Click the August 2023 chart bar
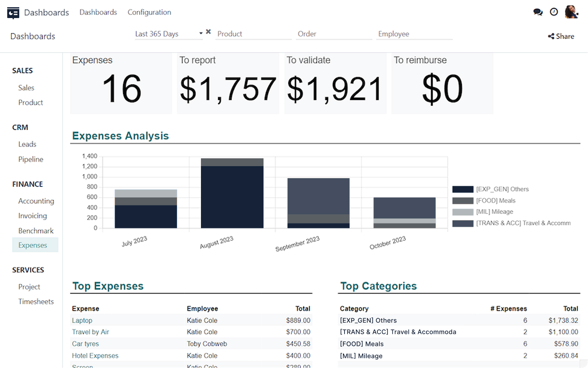This screenshot has width=588, height=368. 232,197
